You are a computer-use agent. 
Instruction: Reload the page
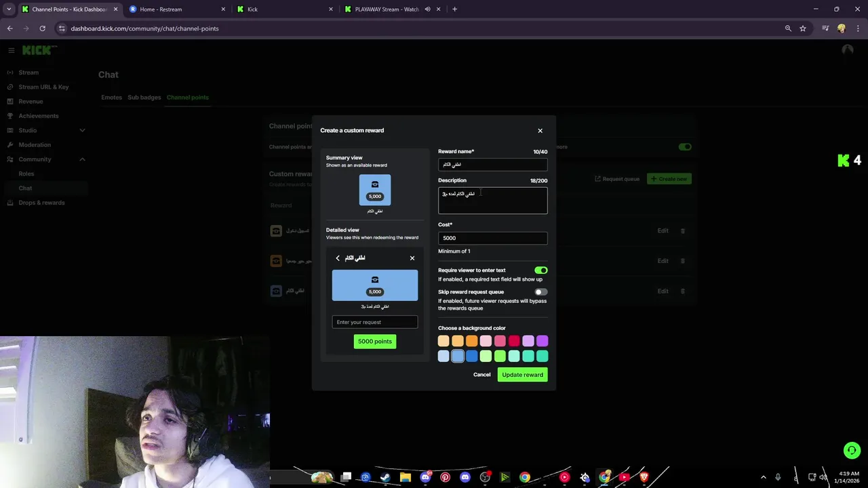(x=42, y=28)
